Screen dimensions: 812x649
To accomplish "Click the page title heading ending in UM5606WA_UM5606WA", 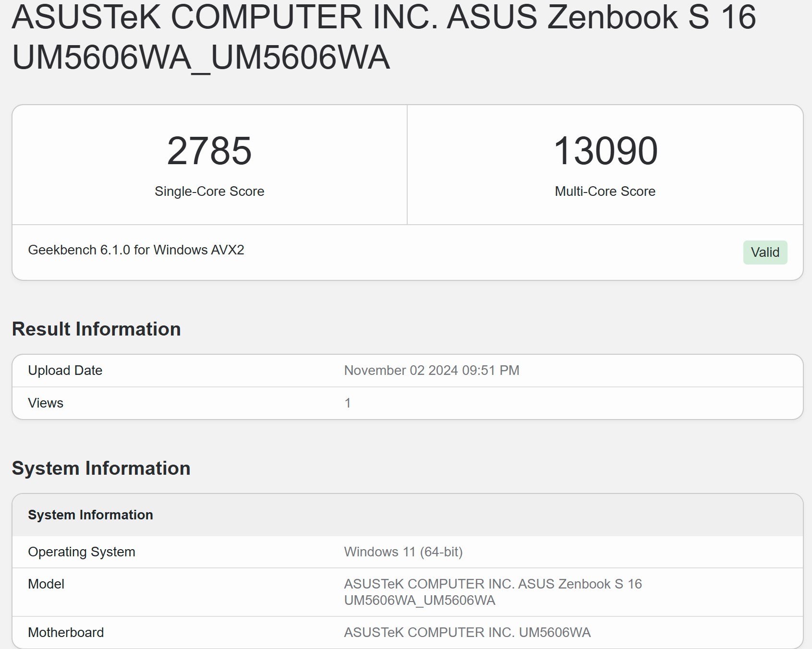I will coord(384,36).
